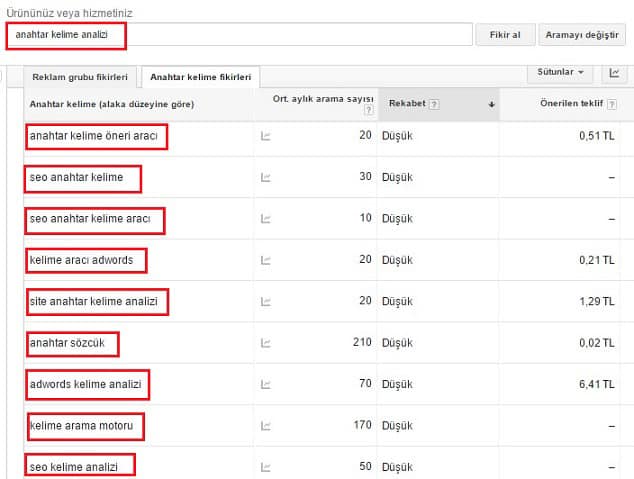This screenshot has height=479, width=634.
Task: Show trend chart for kelime aracı adwords
Action: [266, 260]
